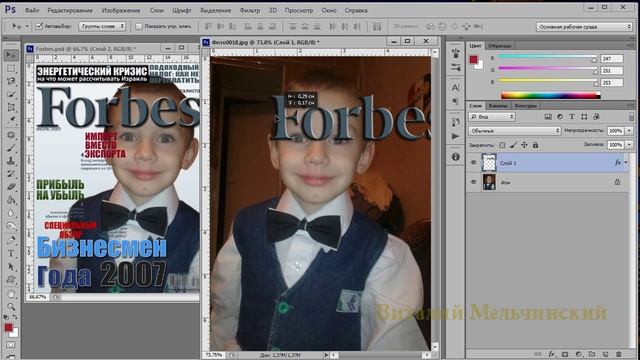The height and width of the screenshot is (360, 640).
Task: Toggle lock image pixels brush icon
Action: click(513, 145)
